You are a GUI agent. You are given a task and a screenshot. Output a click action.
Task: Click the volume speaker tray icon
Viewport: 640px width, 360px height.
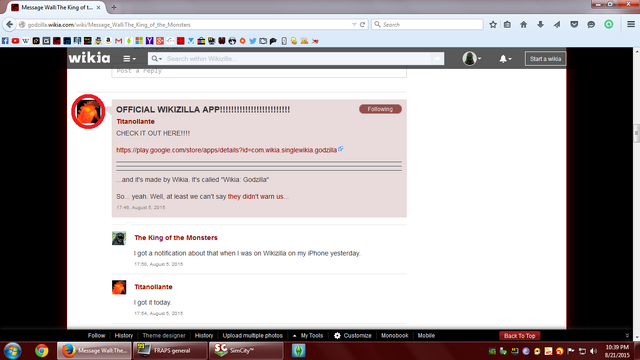pyautogui.click(x=593, y=351)
